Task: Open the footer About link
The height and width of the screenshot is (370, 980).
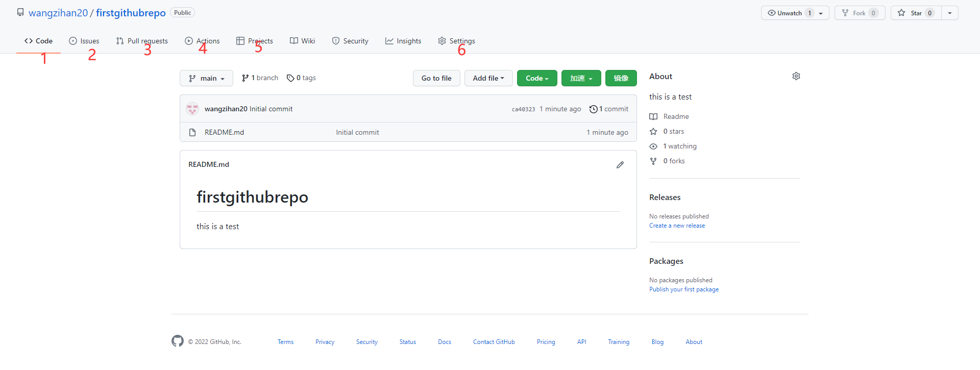Action: coord(694,342)
